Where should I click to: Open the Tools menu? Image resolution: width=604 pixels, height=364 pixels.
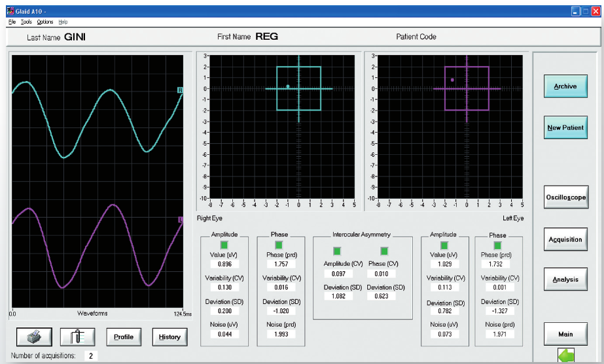pos(26,22)
